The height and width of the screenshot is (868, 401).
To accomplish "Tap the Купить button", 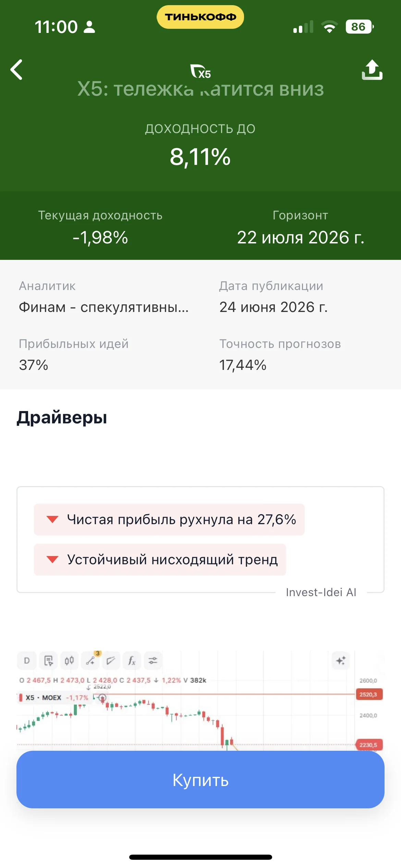I will (200, 780).
